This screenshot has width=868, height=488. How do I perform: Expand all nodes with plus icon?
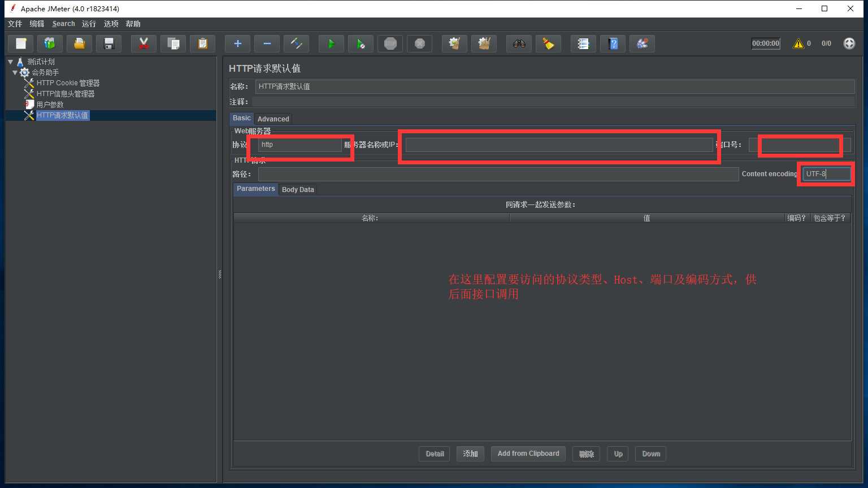click(238, 43)
